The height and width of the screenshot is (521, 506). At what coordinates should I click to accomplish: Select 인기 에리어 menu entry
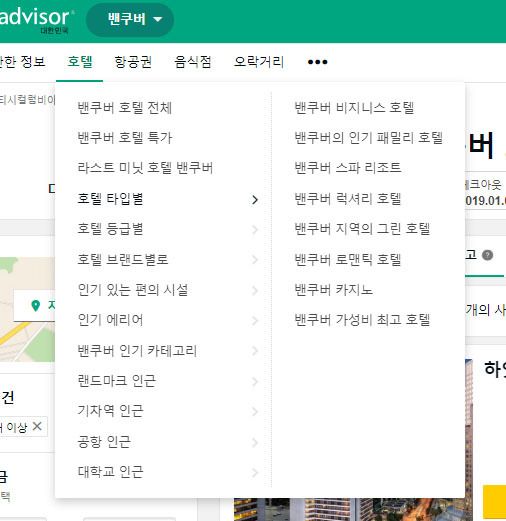(110, 320)
